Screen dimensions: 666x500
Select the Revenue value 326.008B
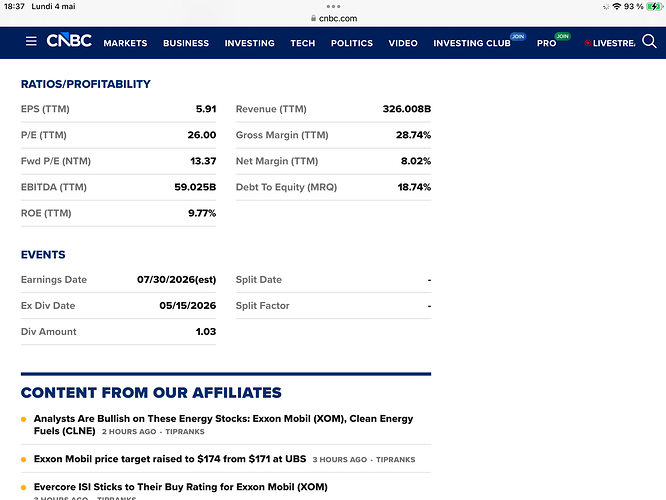click(406, 109)
